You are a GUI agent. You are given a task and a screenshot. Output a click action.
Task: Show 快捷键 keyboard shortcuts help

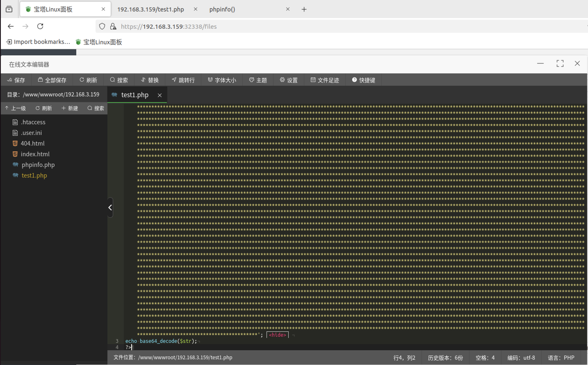tap(364, 80)
